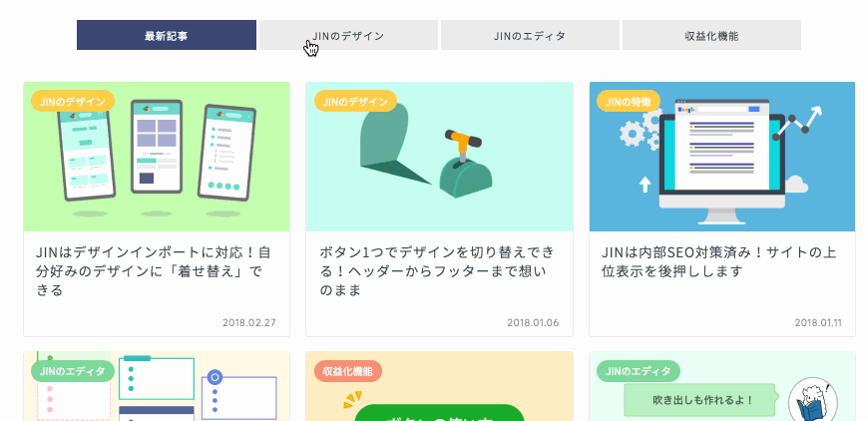Click JINのエディタ label on the speech bubble card

(x=639, y=371)
